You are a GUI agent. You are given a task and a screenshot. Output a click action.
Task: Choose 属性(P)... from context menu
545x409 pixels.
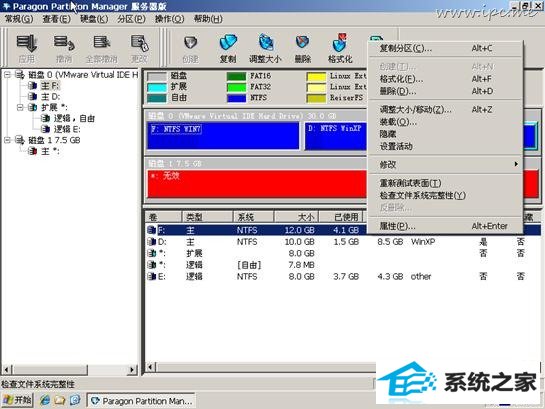pos(445,226)
